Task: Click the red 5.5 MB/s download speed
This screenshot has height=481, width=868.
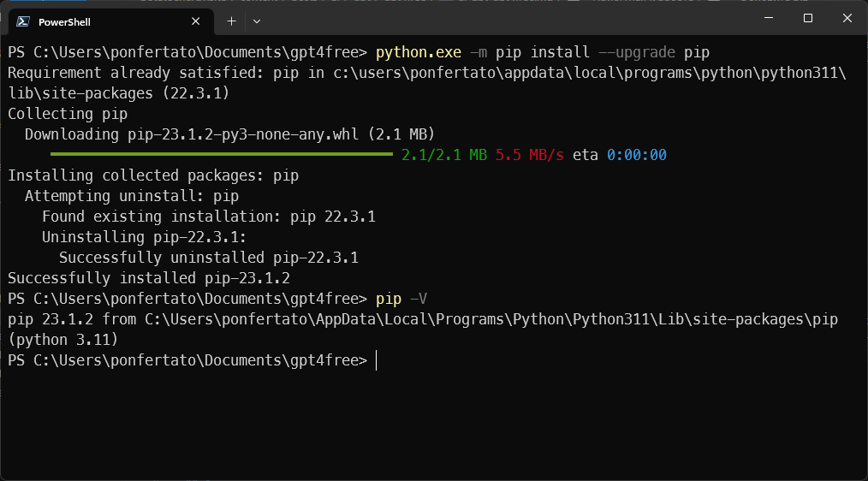Action: [529, 155]
